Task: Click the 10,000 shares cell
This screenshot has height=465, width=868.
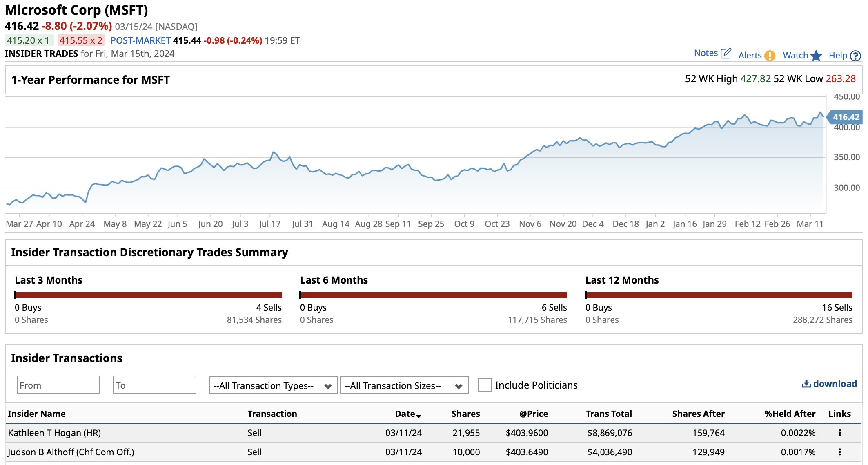Action: tap(466, 452)
